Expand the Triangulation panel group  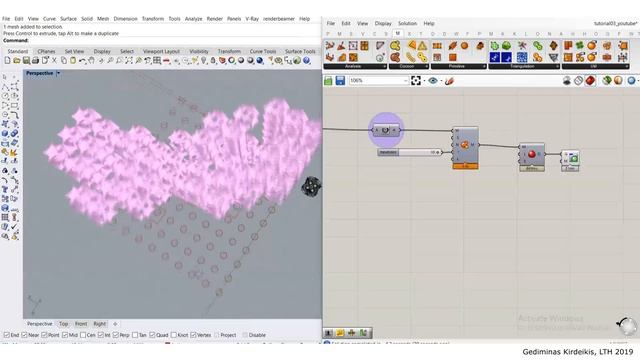(x=524, y=66)
